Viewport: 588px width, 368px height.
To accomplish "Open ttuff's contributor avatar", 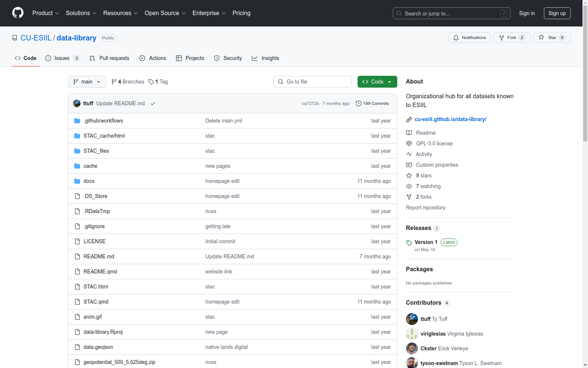I will (412, 319).
